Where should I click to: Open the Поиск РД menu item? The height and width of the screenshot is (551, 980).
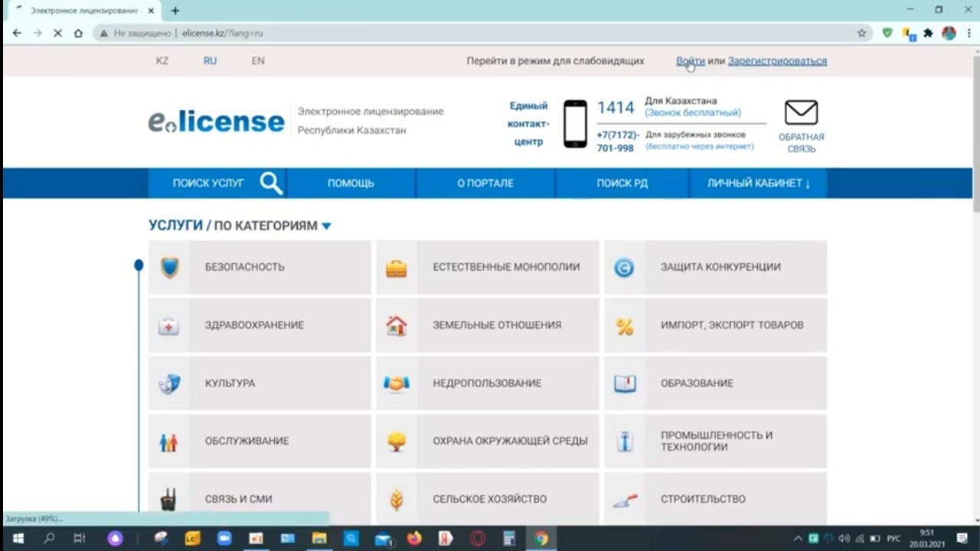click(x=622, y=184)
